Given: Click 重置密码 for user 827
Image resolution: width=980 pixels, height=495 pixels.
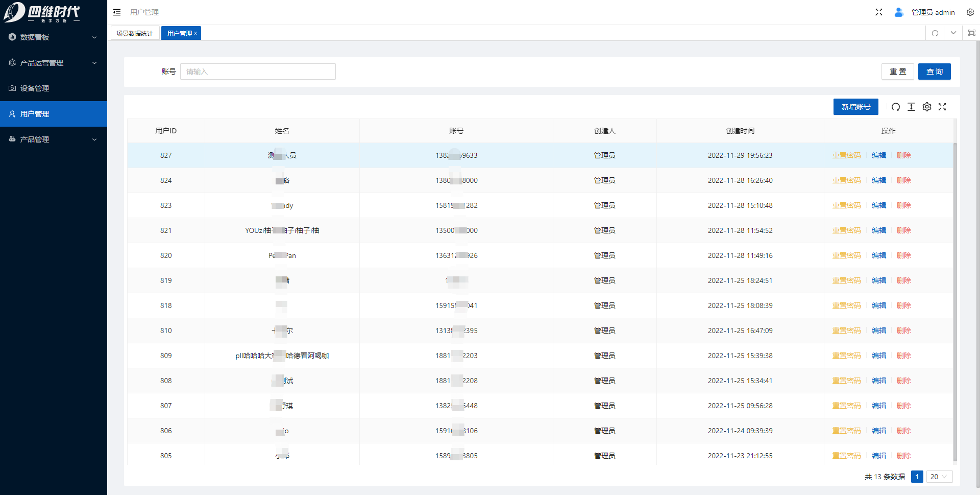Looking at the screenshot, I should (x=846, y=155).
